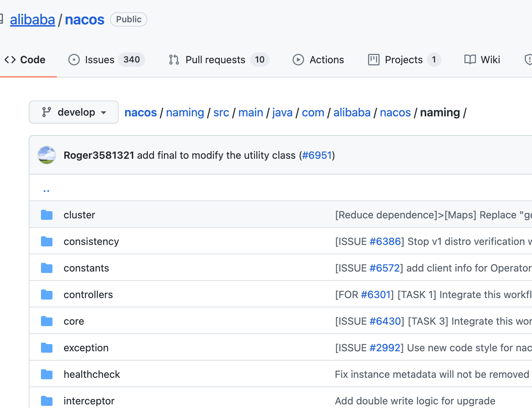This screenshot has width=532, height=408.
Task: Open the Pull requests tab
Action: pos(215,60)
